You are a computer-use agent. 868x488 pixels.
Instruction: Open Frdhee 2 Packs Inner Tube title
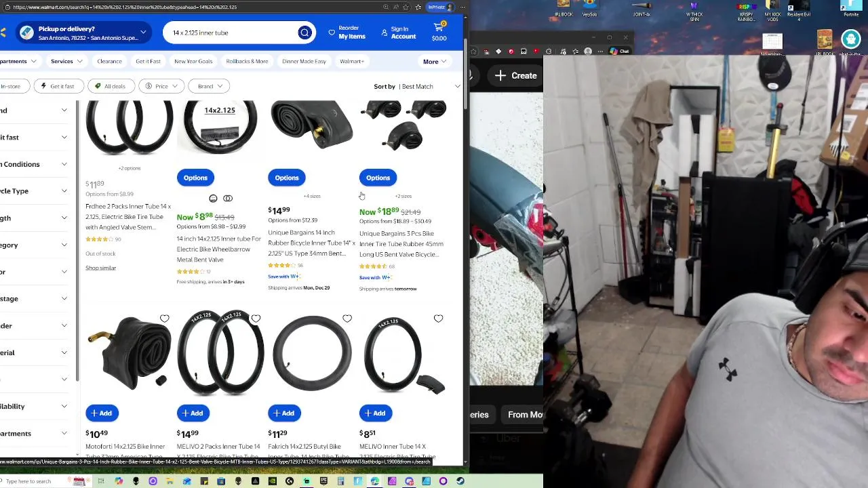coord(128,216)
